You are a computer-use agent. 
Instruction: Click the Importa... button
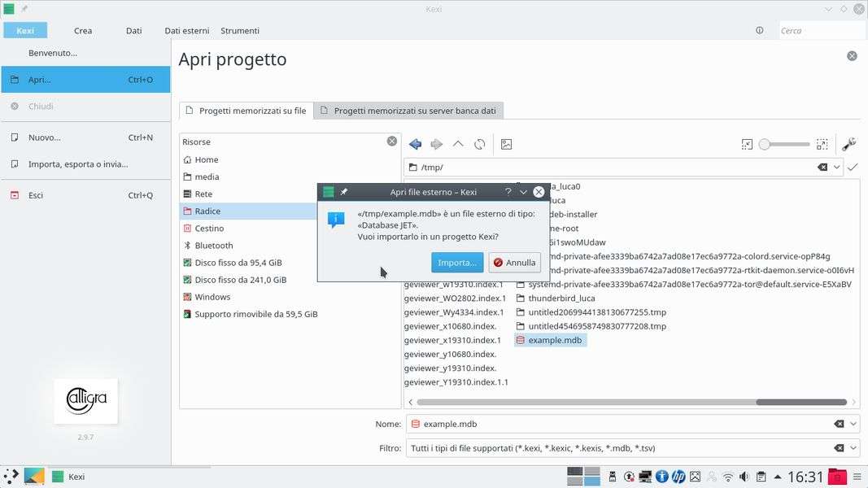click(457, 262)
